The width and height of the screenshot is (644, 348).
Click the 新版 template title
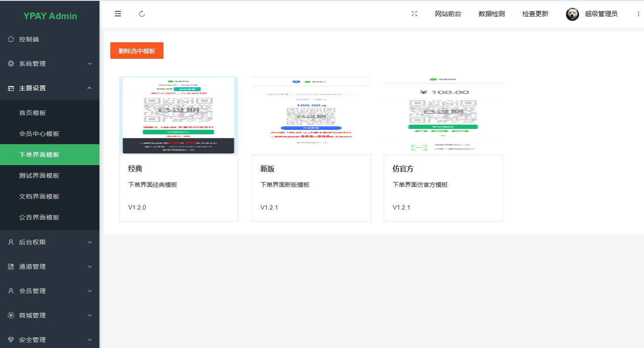(267, 169)
